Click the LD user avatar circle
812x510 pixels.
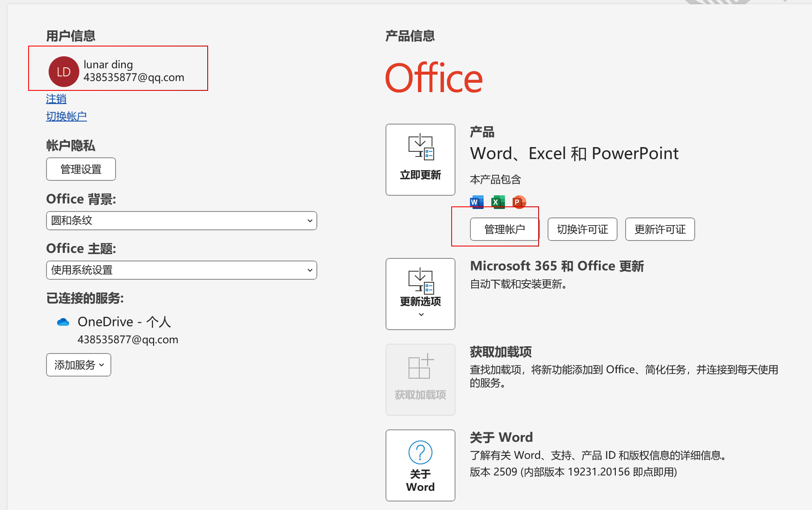pos(64,72)
